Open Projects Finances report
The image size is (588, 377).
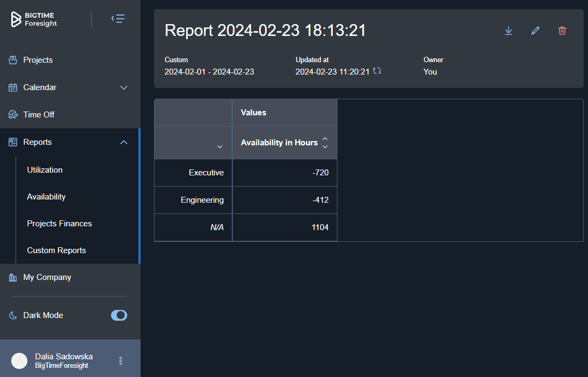pyautogui.click(x=60, y=224)
